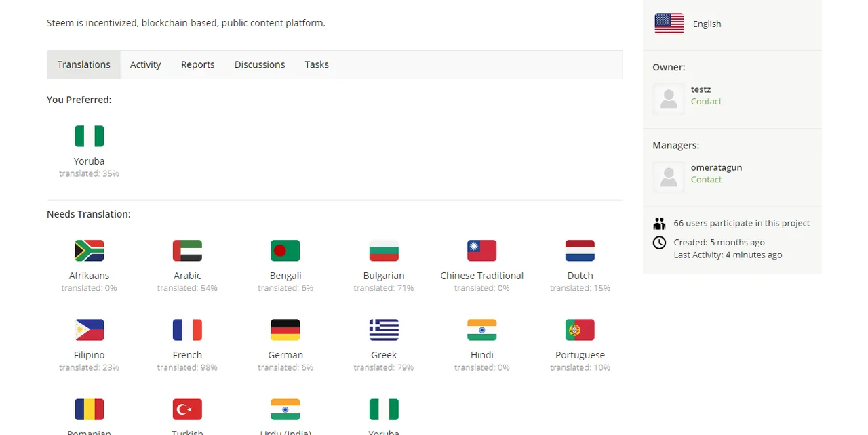Open omeratagun manager avatar
The image size is (868, 435).
(669, 177)
